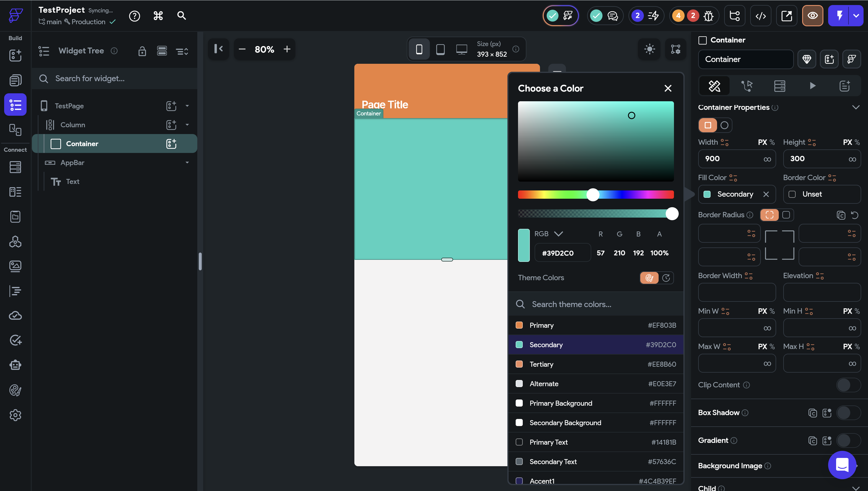Click the keyboard shortcuts command icon

158,16
